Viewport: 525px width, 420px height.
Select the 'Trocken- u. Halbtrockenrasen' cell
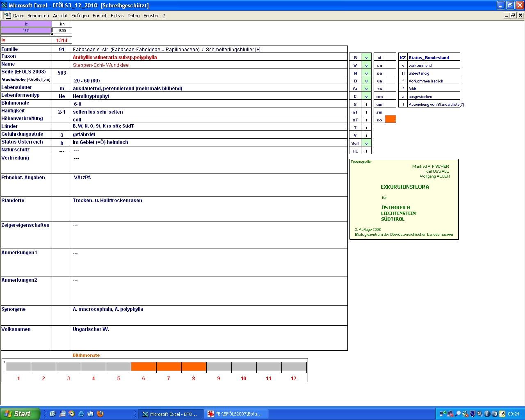[210, 209]
